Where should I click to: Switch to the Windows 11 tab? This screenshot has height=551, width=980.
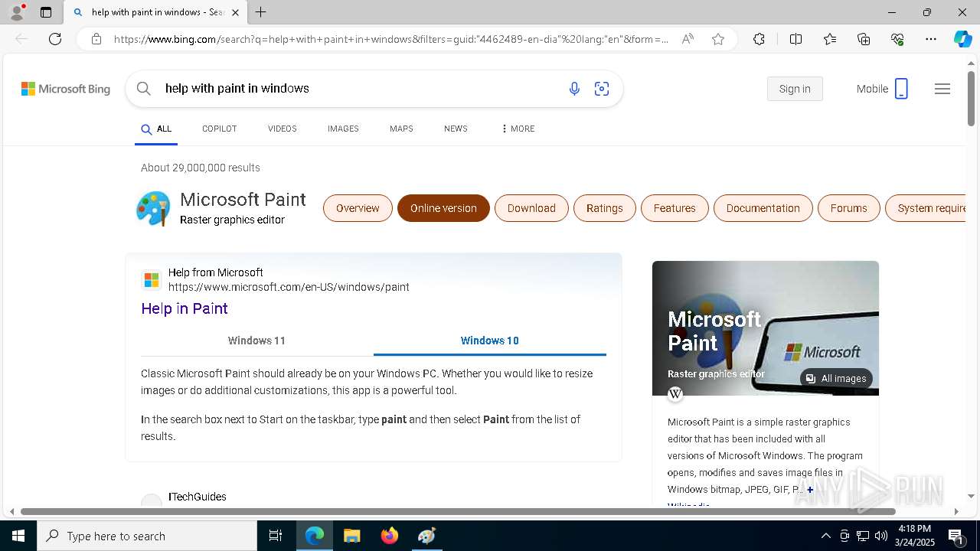coord(256,341)
